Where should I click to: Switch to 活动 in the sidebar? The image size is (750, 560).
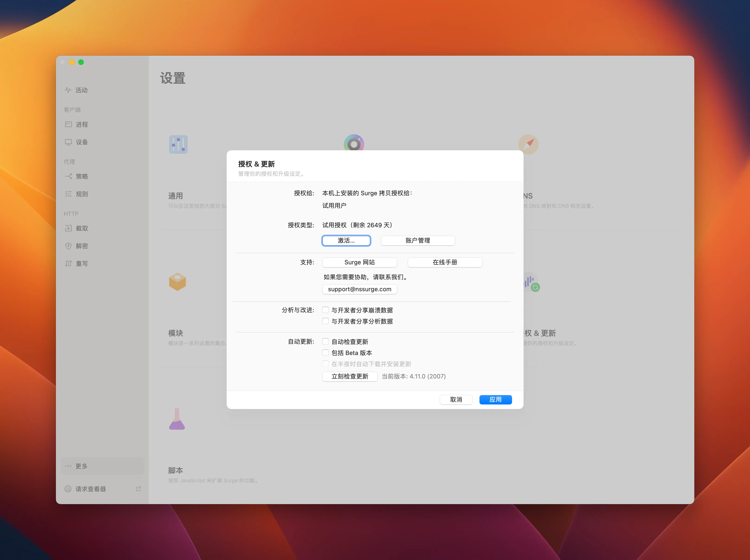(x=102, y=90)
